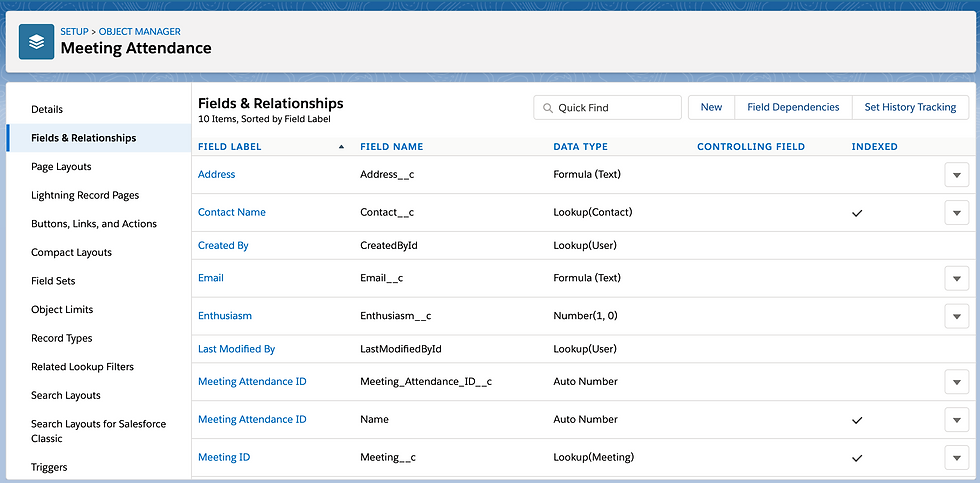The image size is (980, 483).
Task: Click the CreatedById field name text
Action: click(389, 246)
